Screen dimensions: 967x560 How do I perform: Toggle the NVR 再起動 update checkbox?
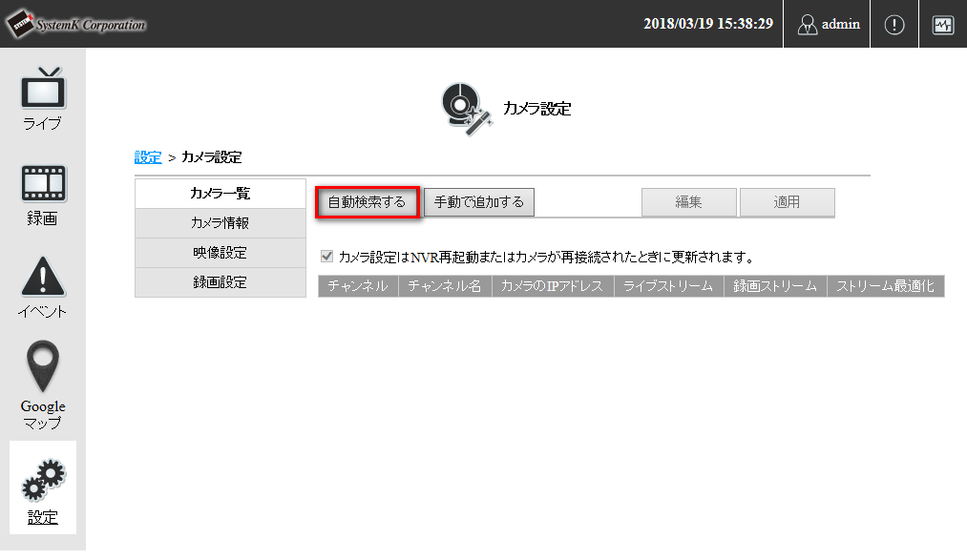click(326, 254)
